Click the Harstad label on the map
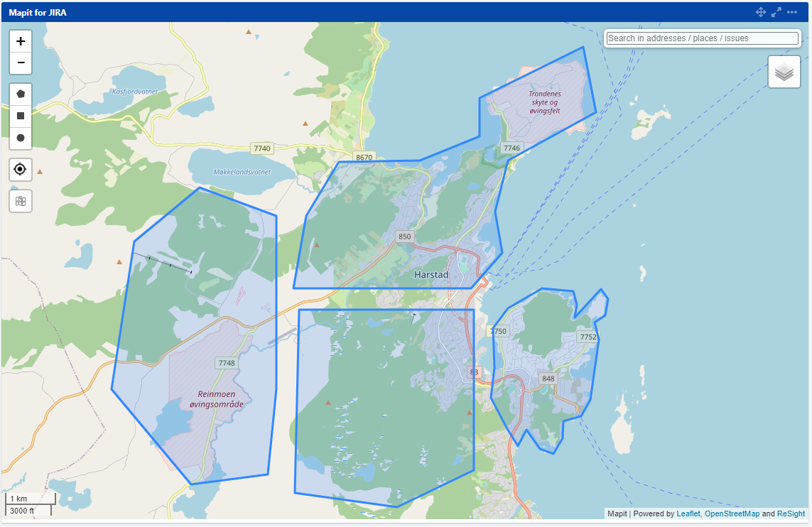The width and height of the screenshot is (812, 527). [x=430, y=275]
